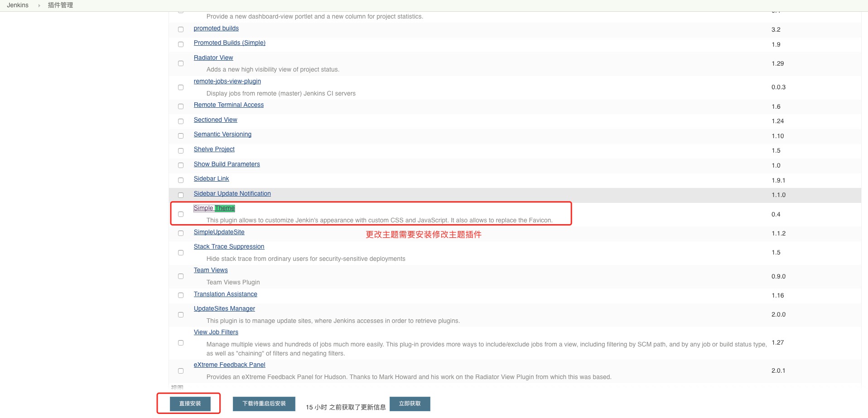Click the 立即获取 check now button

410,404
